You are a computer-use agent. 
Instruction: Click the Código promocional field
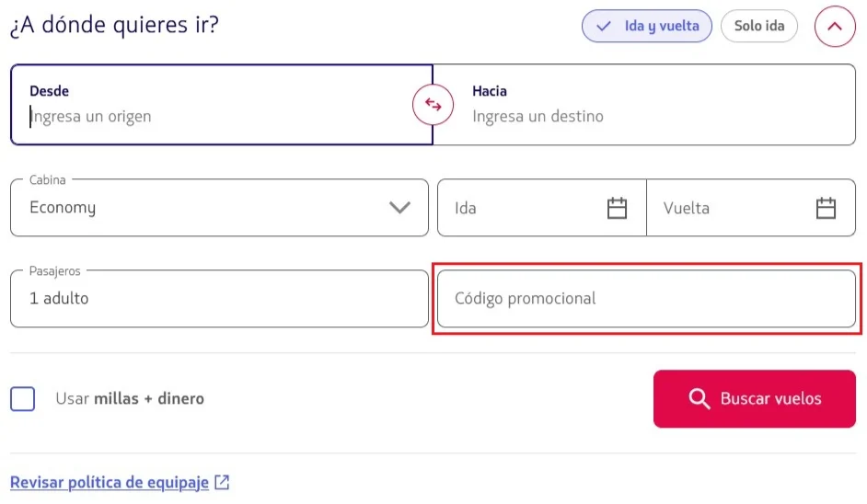click(646, 298)
